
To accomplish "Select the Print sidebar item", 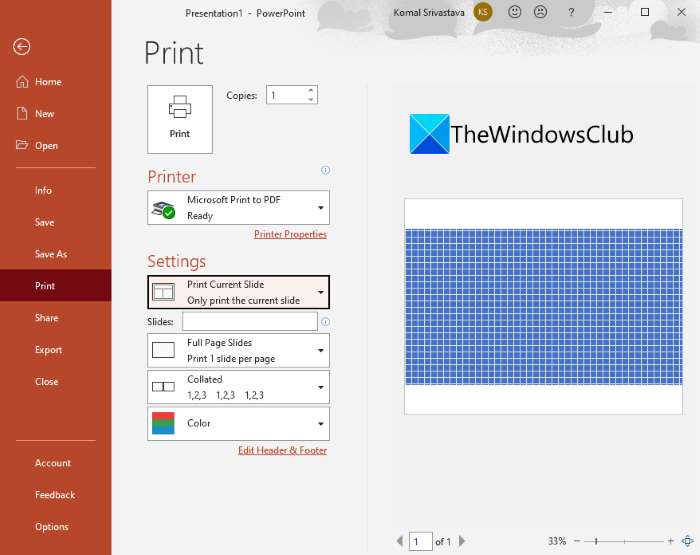I will click(x=55, y=285).
